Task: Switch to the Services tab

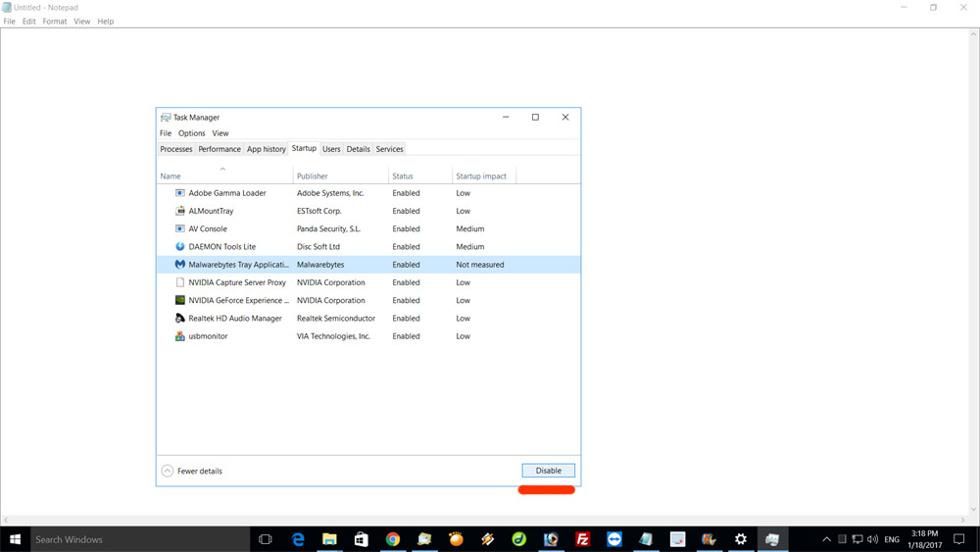Action: click(389, 149)
